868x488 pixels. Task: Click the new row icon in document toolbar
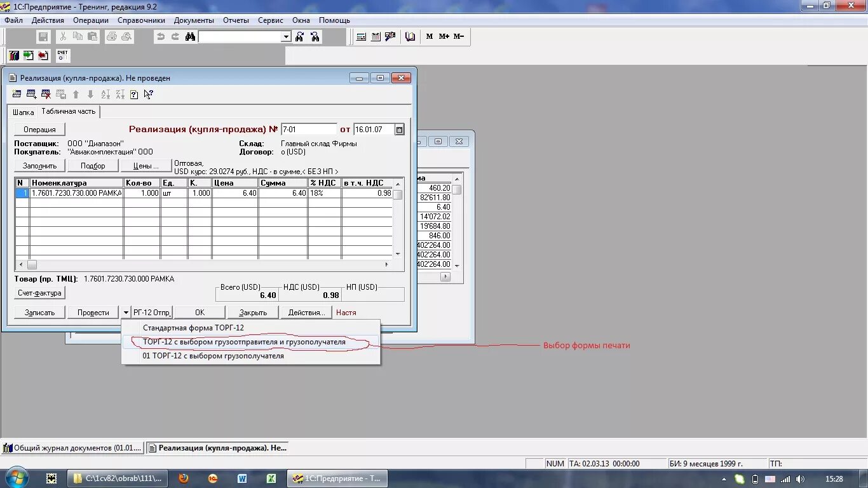pos(17,95)
